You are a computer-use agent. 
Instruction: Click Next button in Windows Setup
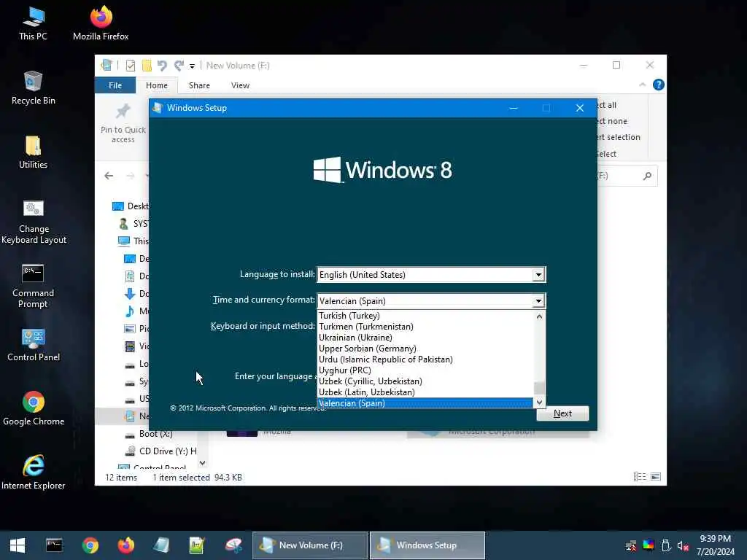(562, 413)
